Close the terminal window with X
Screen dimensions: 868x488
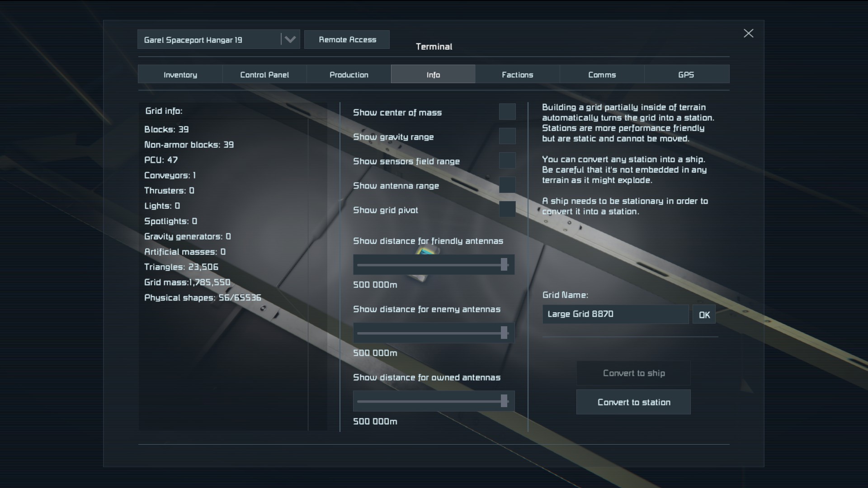click(x=748, y=33)
